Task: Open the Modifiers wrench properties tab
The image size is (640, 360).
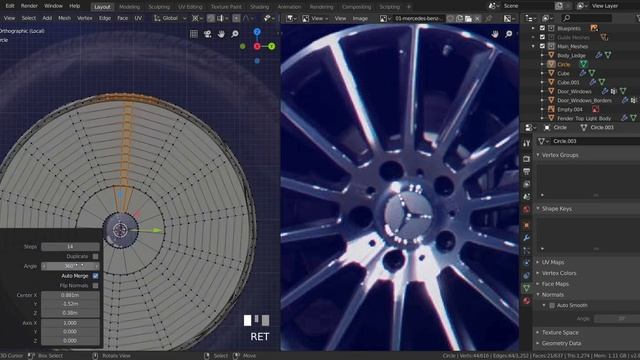Action: (527, 237)
